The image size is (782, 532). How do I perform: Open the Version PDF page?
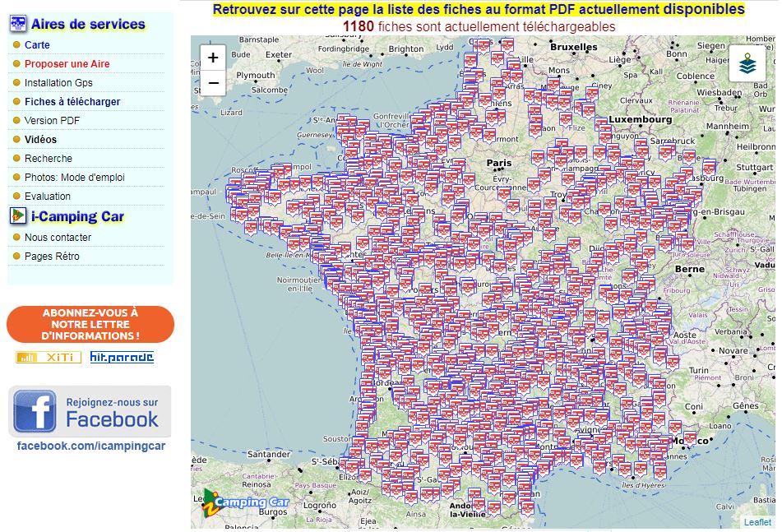point(52,121)
